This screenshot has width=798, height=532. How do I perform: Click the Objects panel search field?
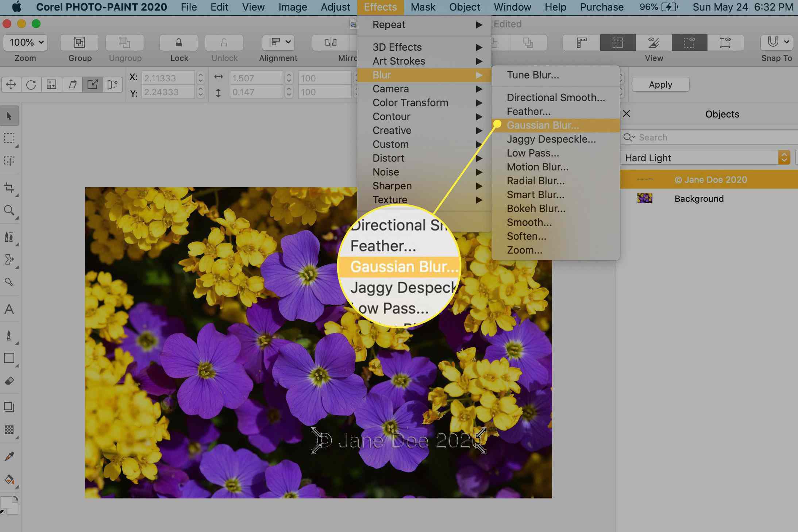[709, 137]
